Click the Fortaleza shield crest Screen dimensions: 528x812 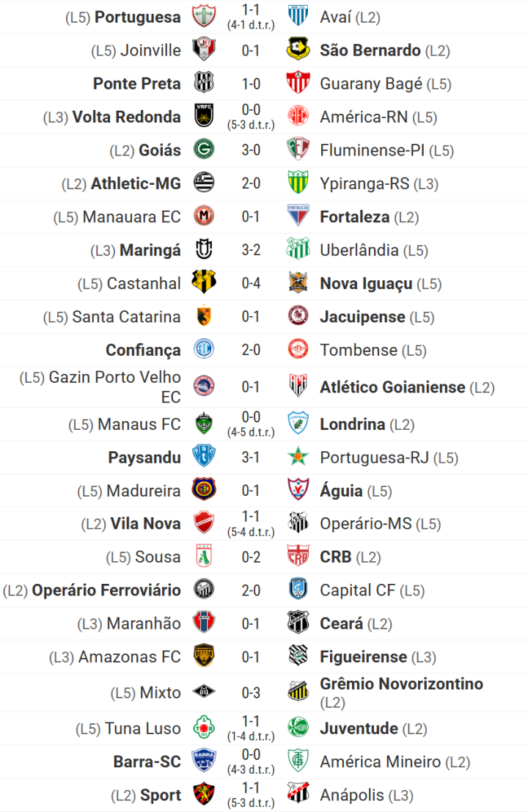click(x=298, y=216)
